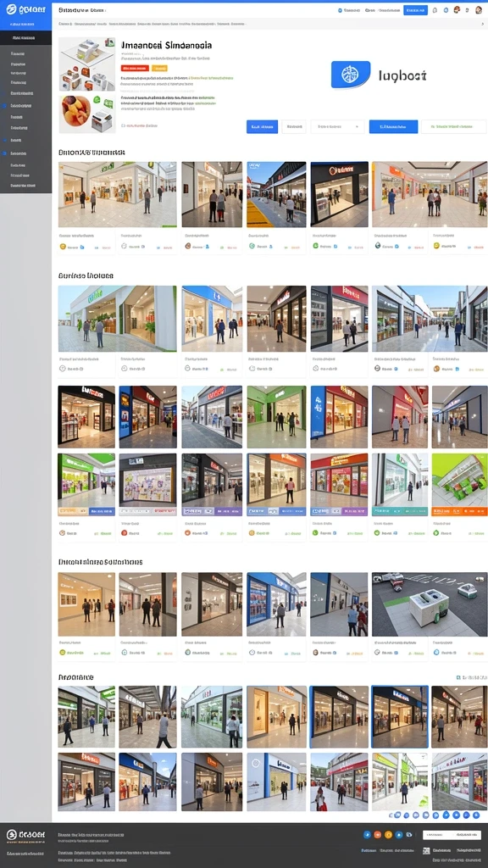Open the notification bell icon in the top bar
This screenshot has width=488, height=868.
(x=435, y=10)
